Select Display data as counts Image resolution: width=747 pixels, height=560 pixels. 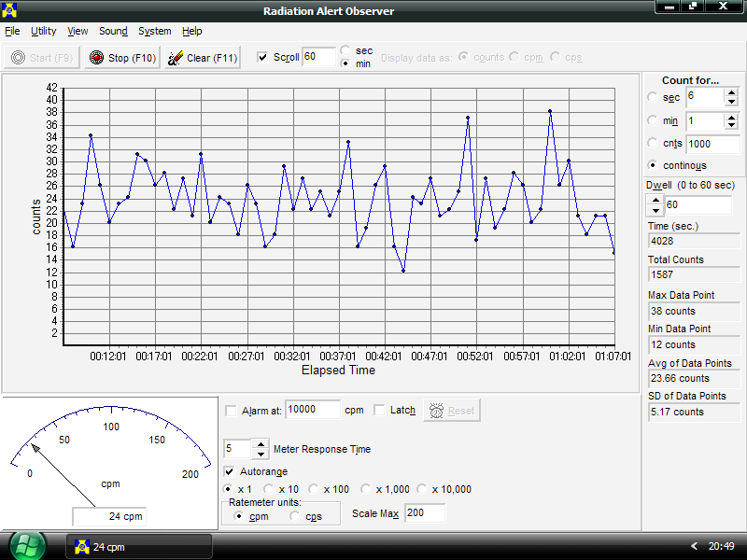coord(463,57)
